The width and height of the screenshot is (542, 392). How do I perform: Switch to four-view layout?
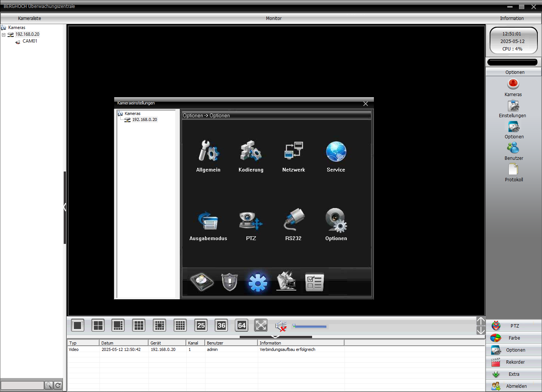(98, 325)
